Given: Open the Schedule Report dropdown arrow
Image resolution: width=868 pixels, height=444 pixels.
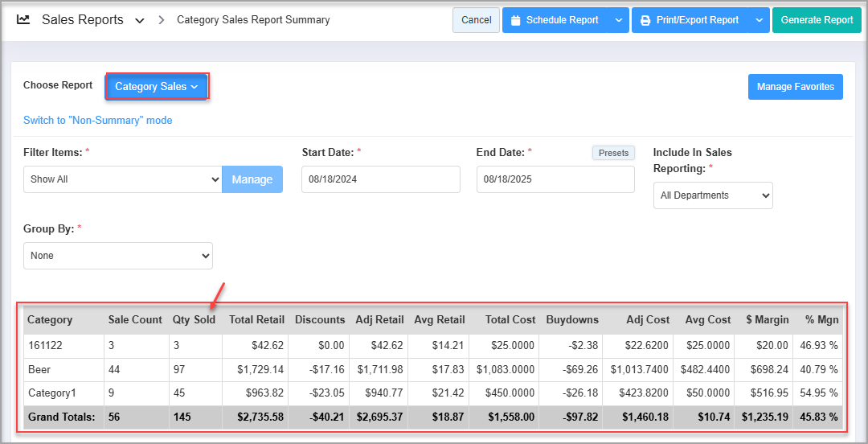Looking at the screenshot, I should pyautogui.click(x=618, y=20).
